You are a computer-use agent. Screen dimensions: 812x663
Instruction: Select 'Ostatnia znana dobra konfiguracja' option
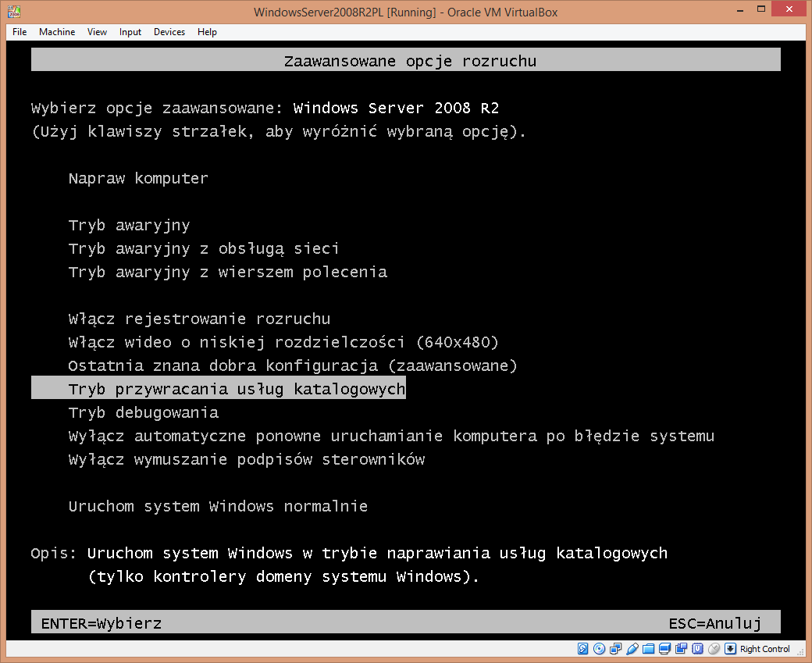tap(293, 366)
